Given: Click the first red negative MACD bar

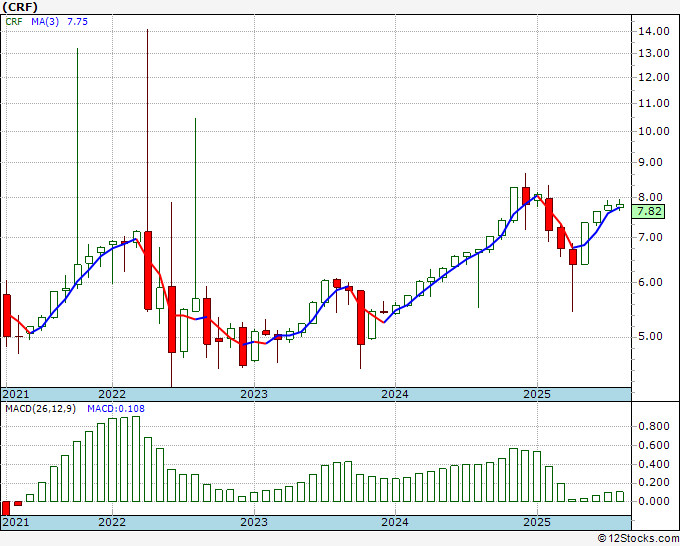Looking at the screenshot, I should (6, 508).
